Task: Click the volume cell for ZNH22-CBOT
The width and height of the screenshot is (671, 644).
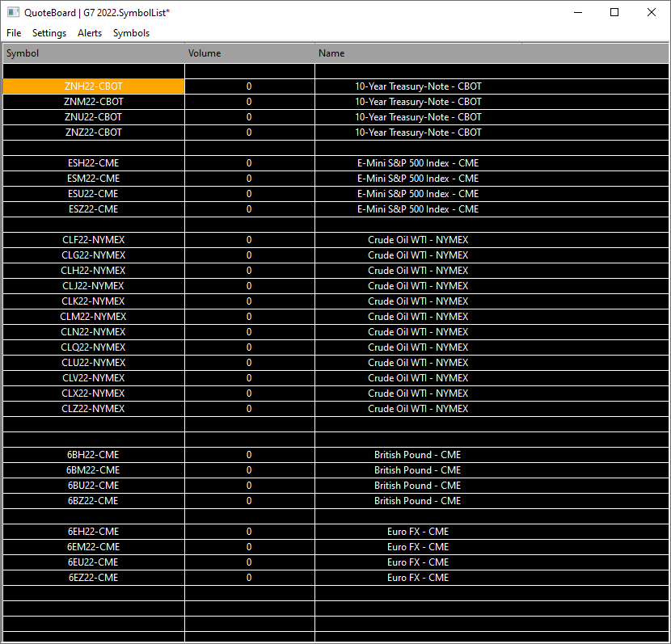Action: (250, 86)
